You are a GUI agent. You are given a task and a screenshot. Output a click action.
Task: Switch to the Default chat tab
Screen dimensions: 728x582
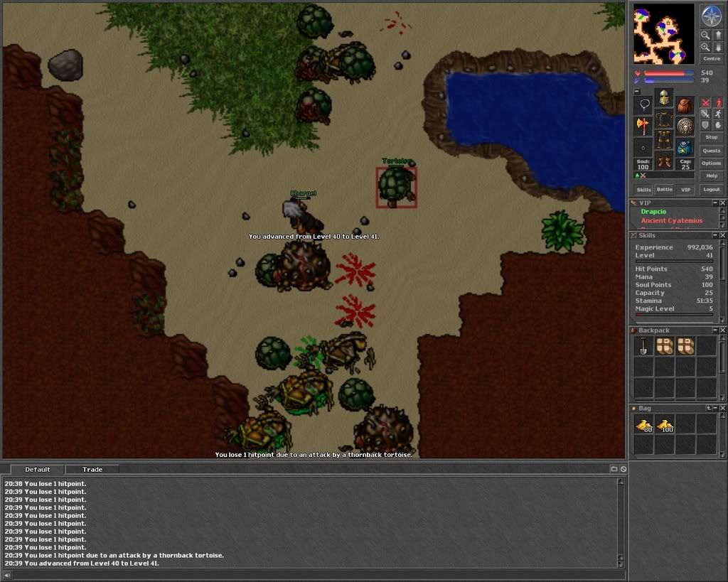(37, 469)
